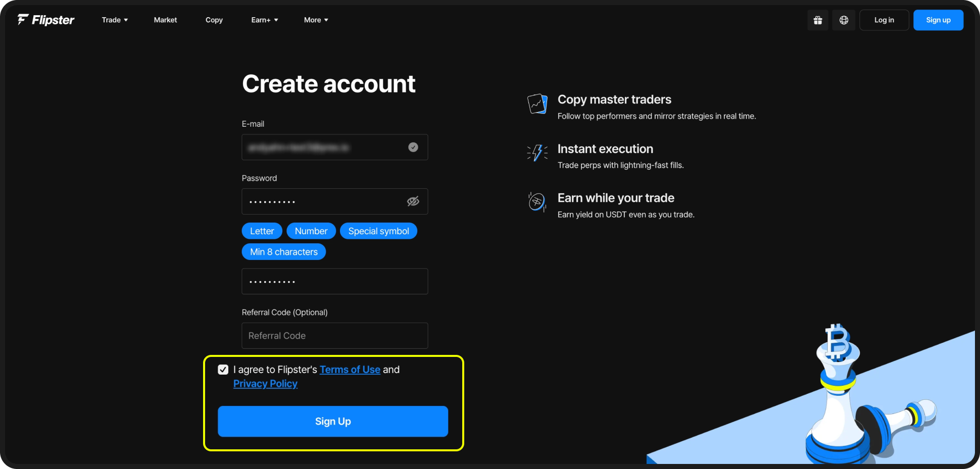Expand the Trade dropdown menu
Viewport: 980px width, 469px height.
pyautogui.click(x=115, y=20)
